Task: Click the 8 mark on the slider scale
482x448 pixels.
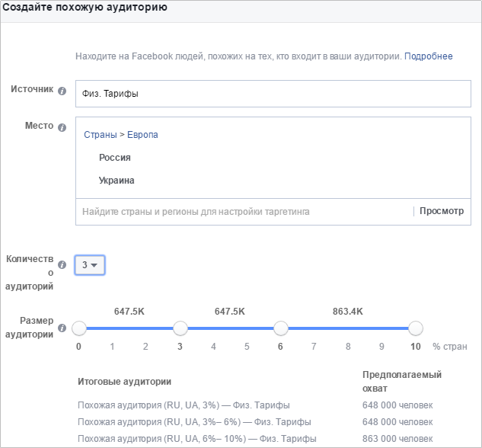Action: coord(348,347)
